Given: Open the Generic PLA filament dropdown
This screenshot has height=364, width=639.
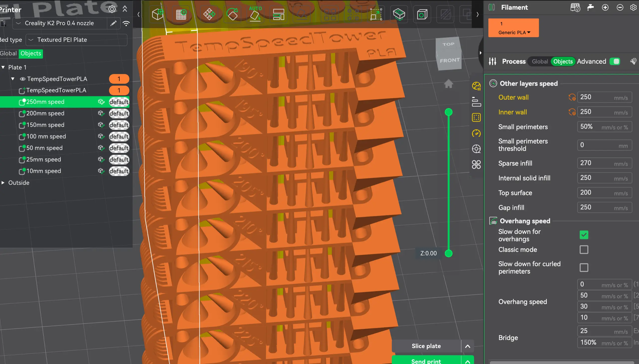Looking at the screenshot, I should point(514,32).
